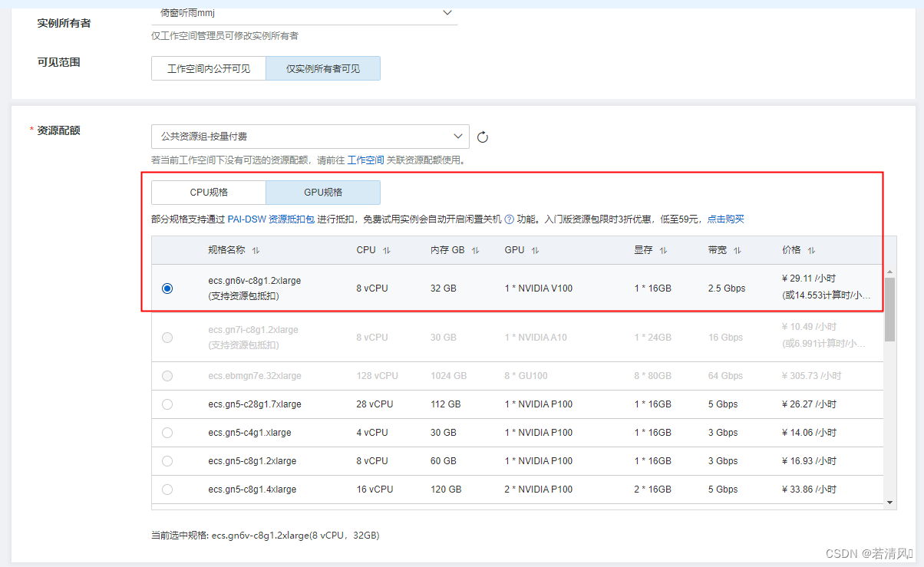The image size is (924, 567).
Task: Choose 仅实例所有者可见 visibility option
Action: coord(323,68)
